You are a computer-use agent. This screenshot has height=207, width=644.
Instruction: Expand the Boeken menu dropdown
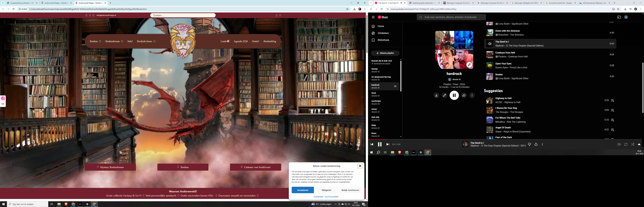100,41
